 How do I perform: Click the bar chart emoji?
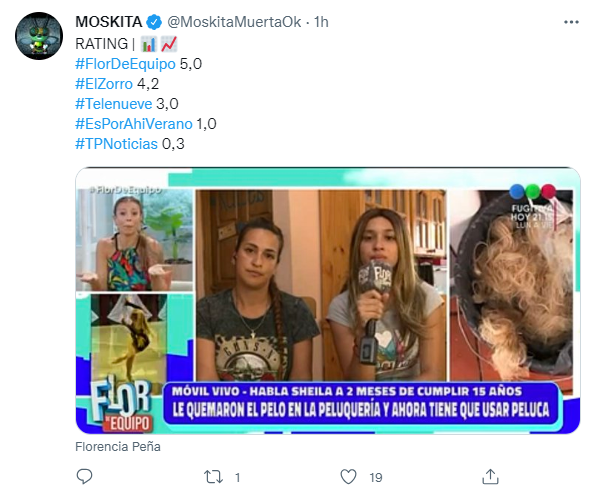click(x=149, y=44)
